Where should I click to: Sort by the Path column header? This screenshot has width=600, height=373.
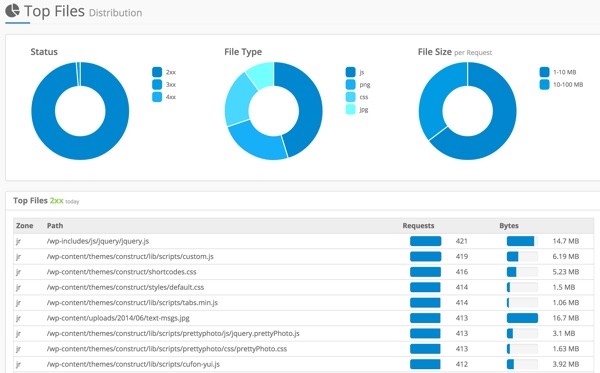click(x=55, y=226)
